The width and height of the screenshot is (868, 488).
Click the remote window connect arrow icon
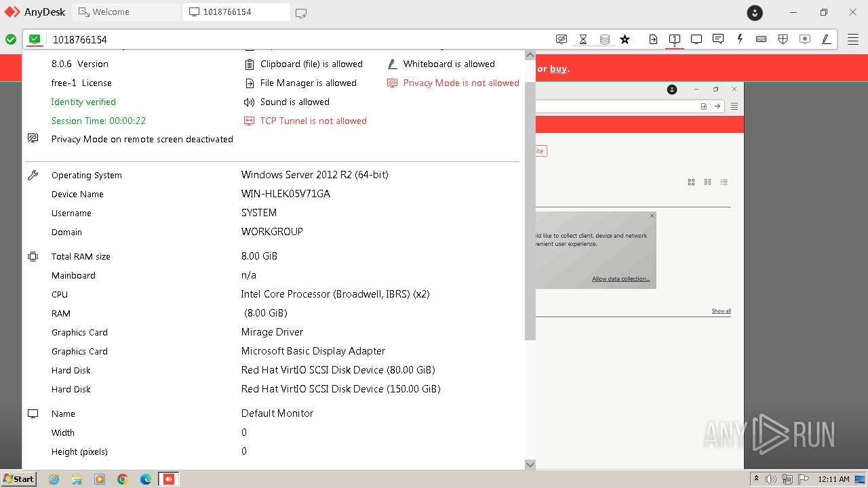pyautogui.click(x=717, y=106)
